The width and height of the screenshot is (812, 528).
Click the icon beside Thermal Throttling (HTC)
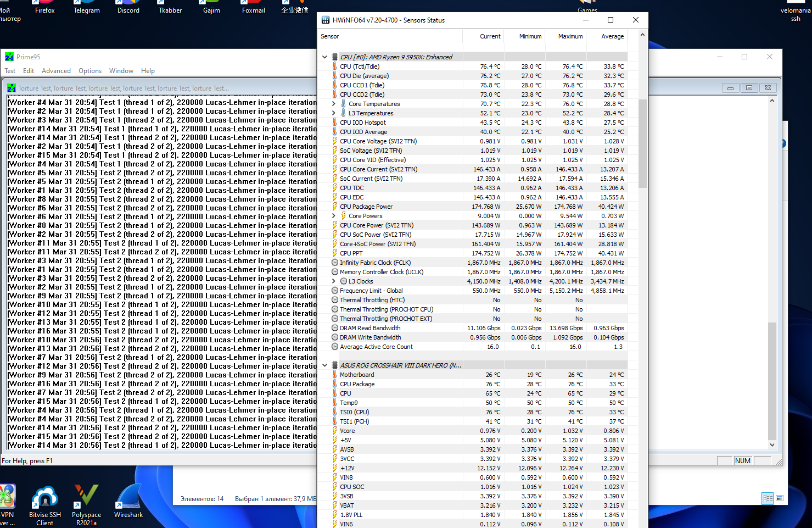point(335,300)
